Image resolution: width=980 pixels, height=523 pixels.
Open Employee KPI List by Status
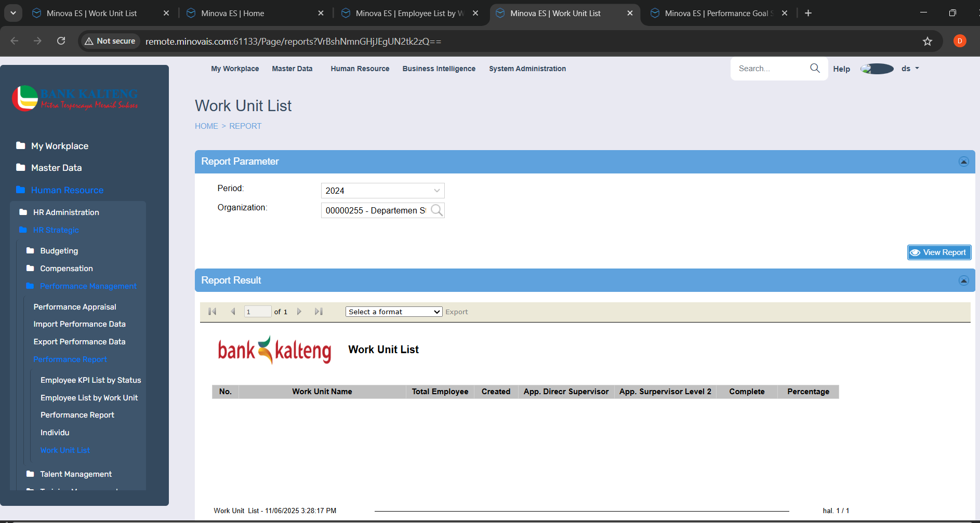pyautogui.click(x=91, y=380)
